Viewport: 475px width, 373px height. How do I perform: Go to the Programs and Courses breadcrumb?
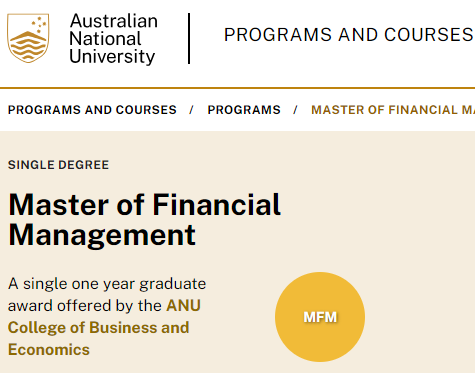(92, 110)
